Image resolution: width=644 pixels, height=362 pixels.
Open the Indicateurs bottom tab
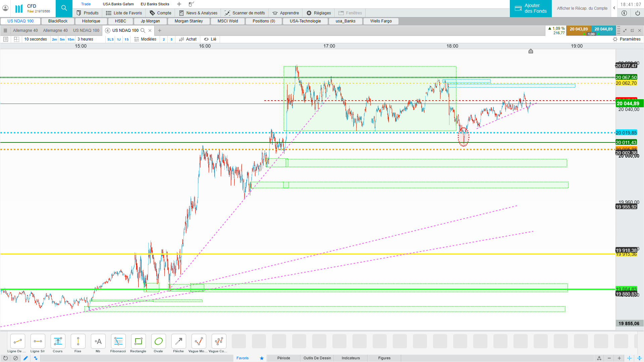coord(351,358)
